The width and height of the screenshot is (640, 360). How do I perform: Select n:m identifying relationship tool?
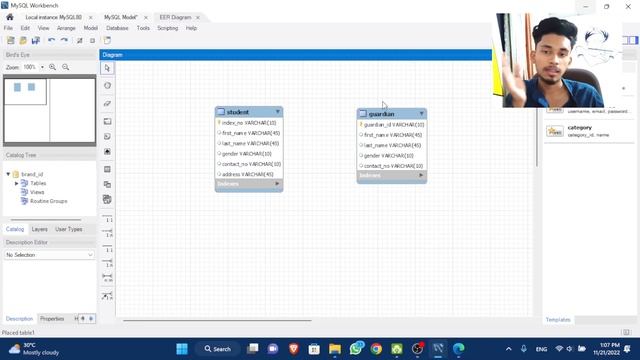pyautogui.click(x=107, y=278)
